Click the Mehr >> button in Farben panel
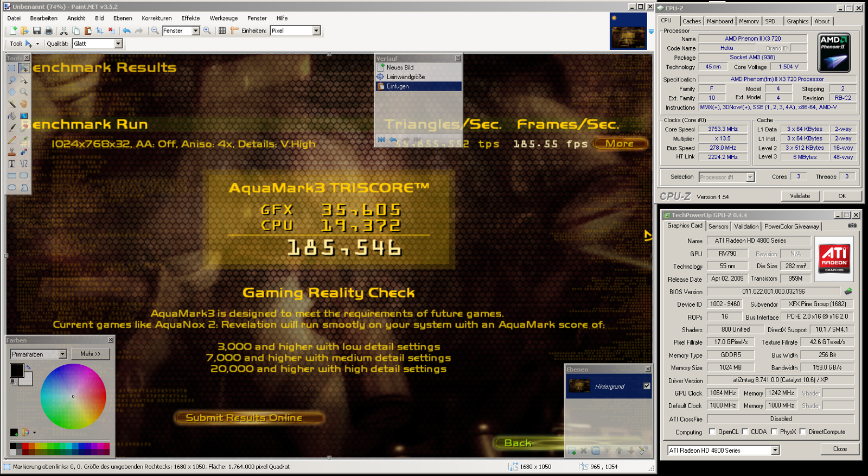868x476 pixels. pos(91,354)
